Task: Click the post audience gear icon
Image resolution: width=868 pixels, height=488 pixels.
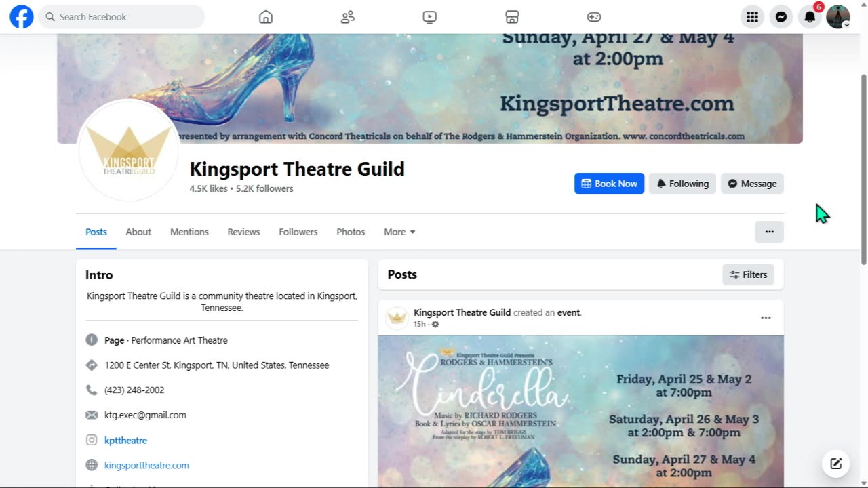Action: click(435, 324)
